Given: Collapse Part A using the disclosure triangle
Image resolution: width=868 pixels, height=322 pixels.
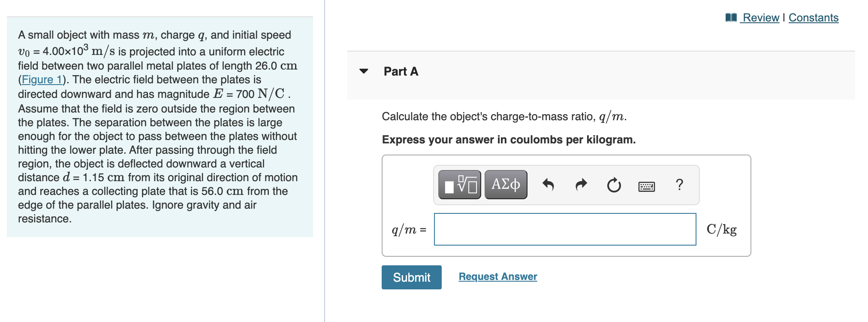Looking at the screenshot, I should 364,72.
